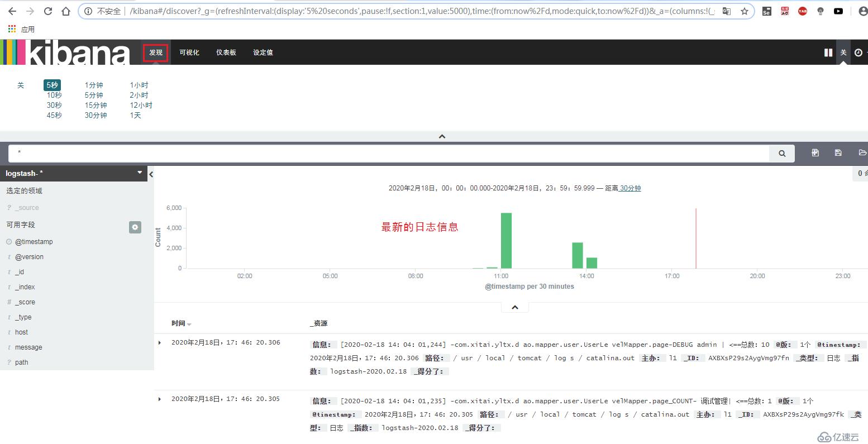Switch to the 可视化 Visualize tab
The height and width of the screenshot is (444, 868).
click(x=189, y=52)
